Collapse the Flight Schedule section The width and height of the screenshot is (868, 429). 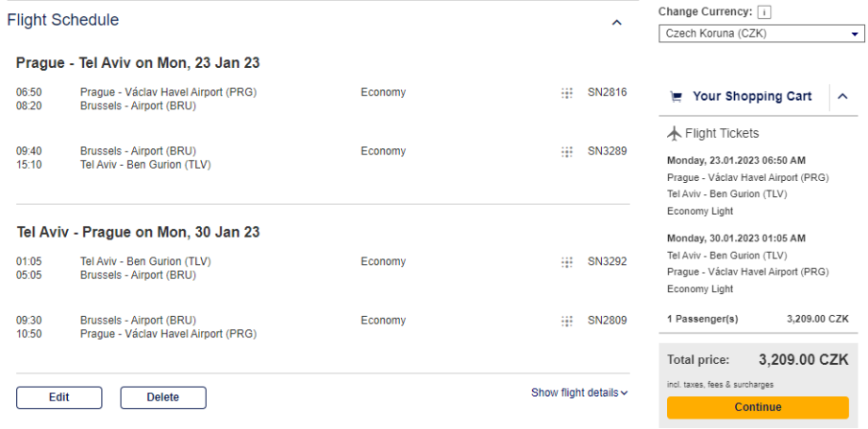coord(617,22)
